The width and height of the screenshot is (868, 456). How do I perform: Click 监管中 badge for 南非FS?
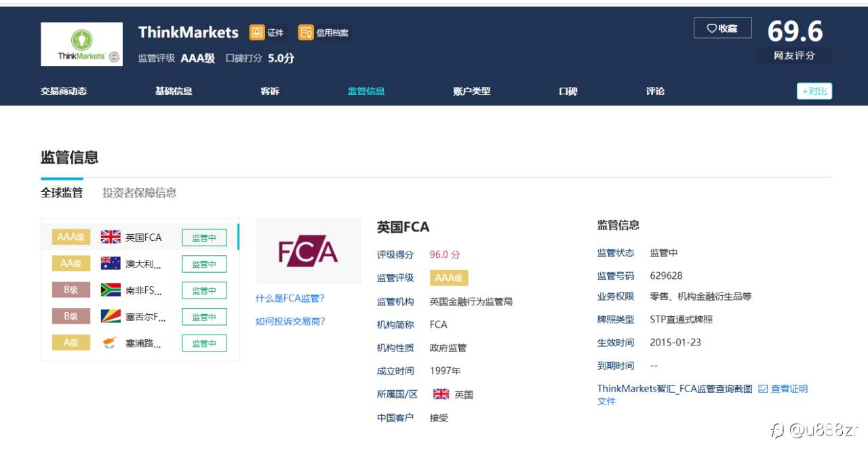click(x=204, y=290)
